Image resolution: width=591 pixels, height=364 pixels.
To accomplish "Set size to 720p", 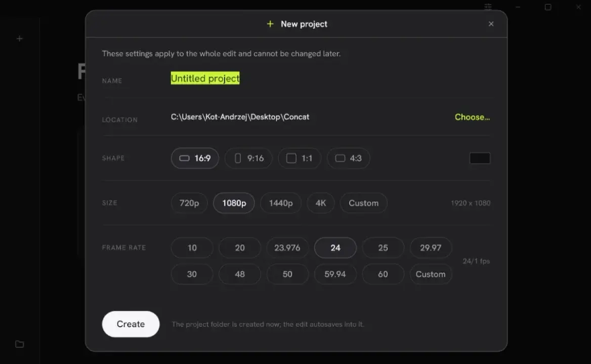I will coord(189,203).
